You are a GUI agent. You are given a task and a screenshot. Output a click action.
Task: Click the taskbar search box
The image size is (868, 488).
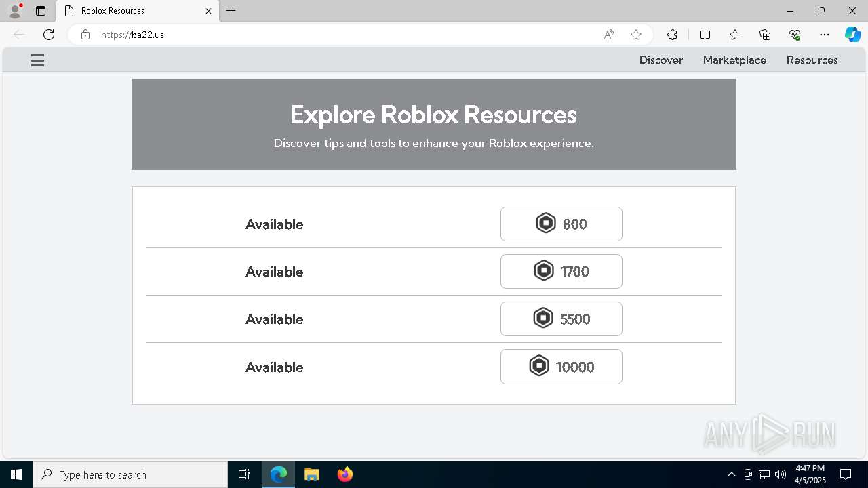(130, 474)
